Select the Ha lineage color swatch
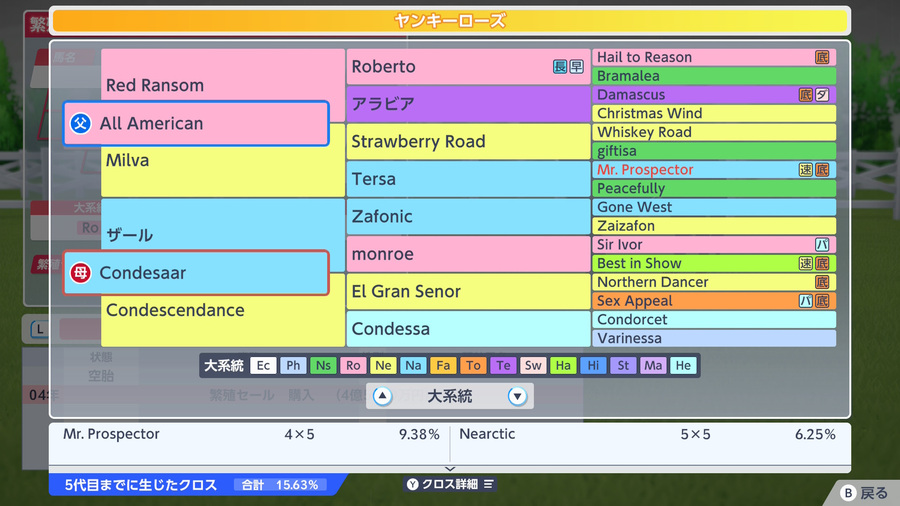Image resolution: width=900 pixels, height=506 pixels. pos(563,365)
